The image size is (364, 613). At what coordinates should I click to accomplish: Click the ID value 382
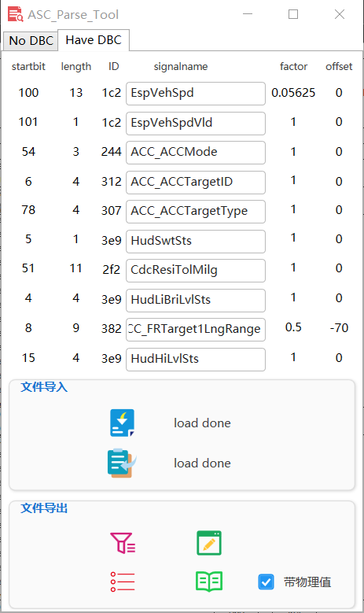(112, 329)
